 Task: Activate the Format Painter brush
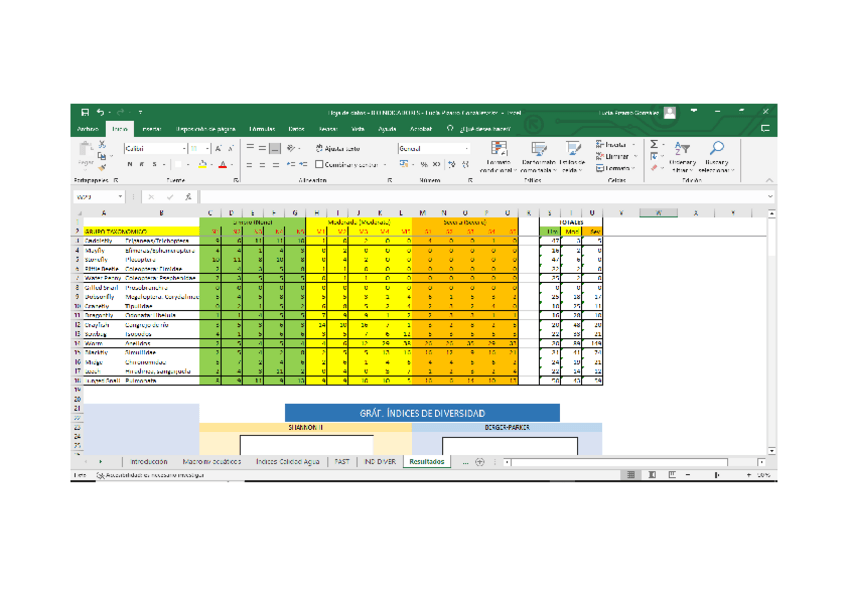coord(102,167)
